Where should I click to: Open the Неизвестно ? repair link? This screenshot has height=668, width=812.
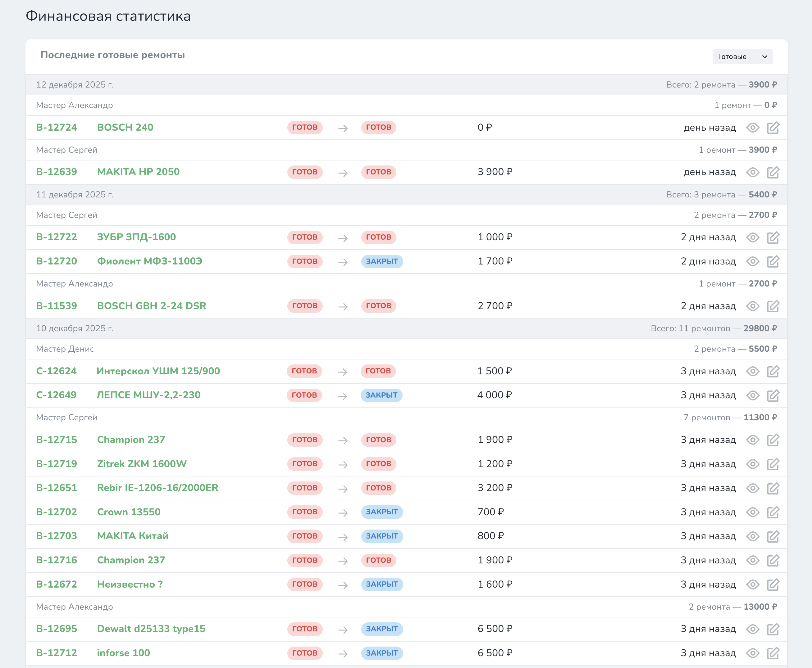[x=130, y=584]
